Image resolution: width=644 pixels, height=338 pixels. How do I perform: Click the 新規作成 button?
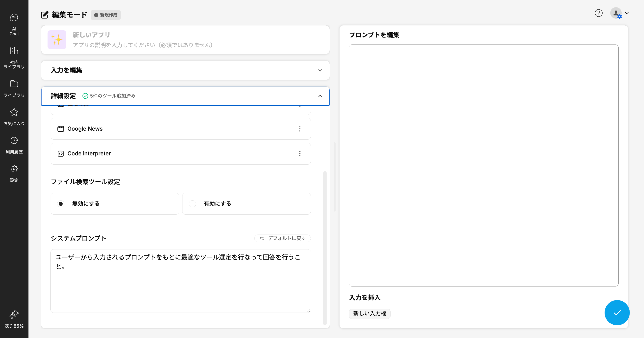[x=106, y=15]
